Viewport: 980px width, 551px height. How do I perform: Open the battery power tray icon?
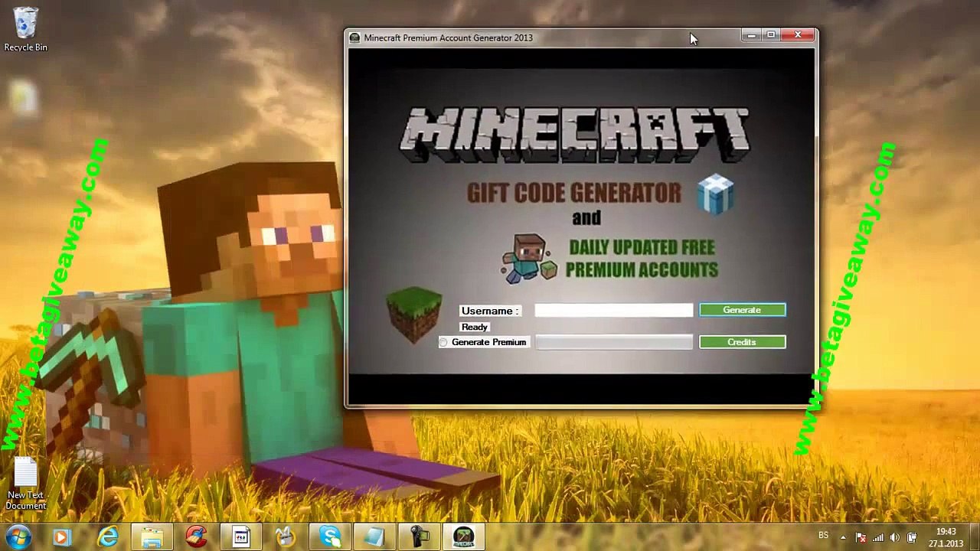[911, 537]
